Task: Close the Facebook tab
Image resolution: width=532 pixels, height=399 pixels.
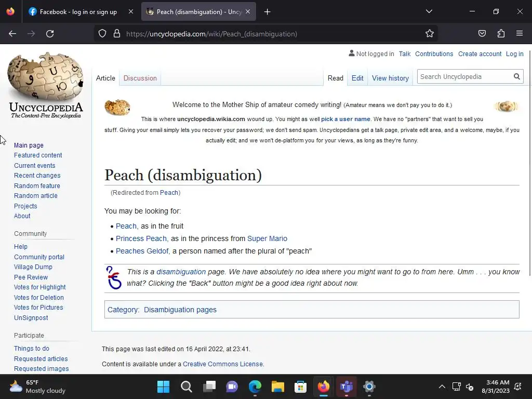Action: tap(130, 11)
